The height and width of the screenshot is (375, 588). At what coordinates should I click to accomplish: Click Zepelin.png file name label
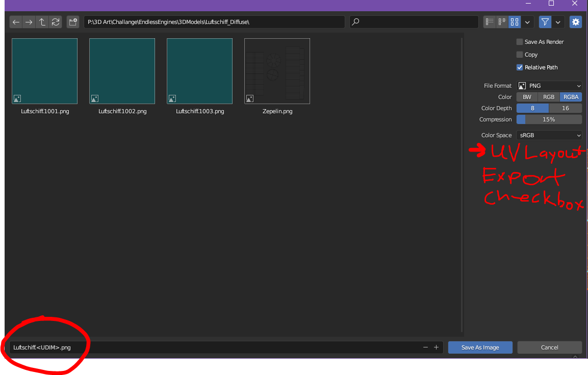(277, 111)
